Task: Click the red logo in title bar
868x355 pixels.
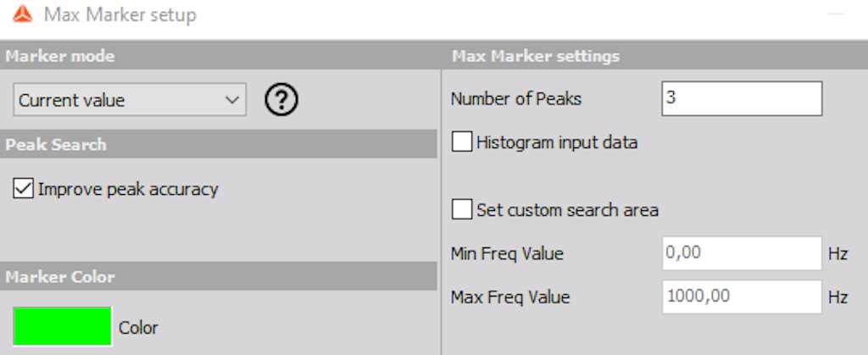Action: click(x=23, y=15)
